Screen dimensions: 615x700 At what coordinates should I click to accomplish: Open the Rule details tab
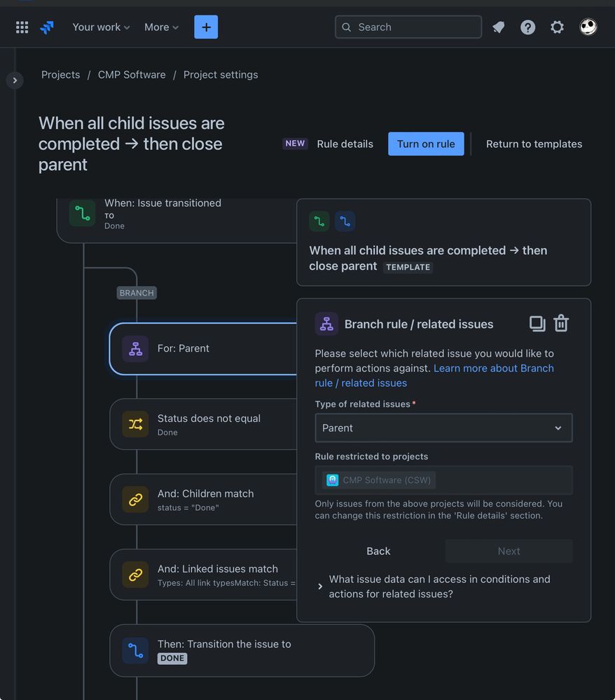tap(345, 144)
